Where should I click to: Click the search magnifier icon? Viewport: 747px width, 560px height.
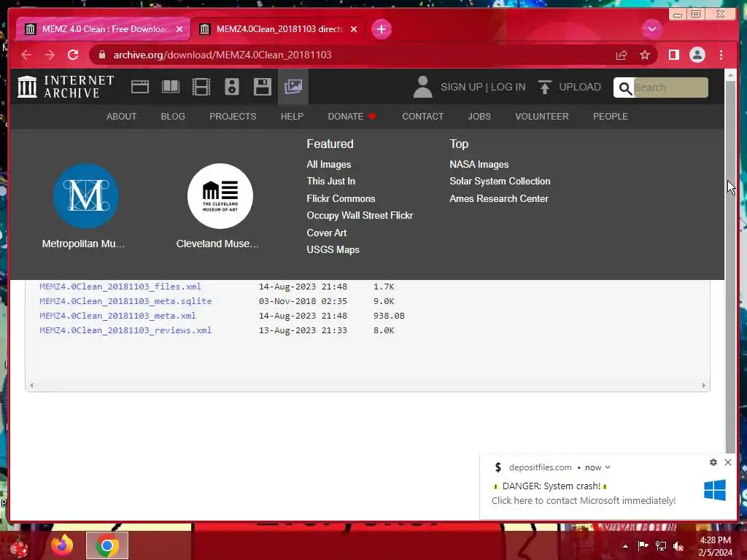coord(624,88)
